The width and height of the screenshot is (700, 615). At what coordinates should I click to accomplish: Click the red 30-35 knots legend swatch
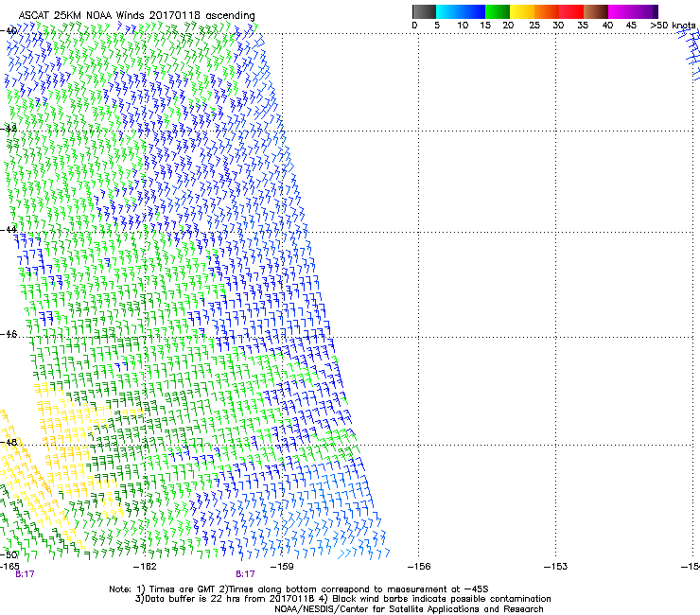click(x=571, y=11)
